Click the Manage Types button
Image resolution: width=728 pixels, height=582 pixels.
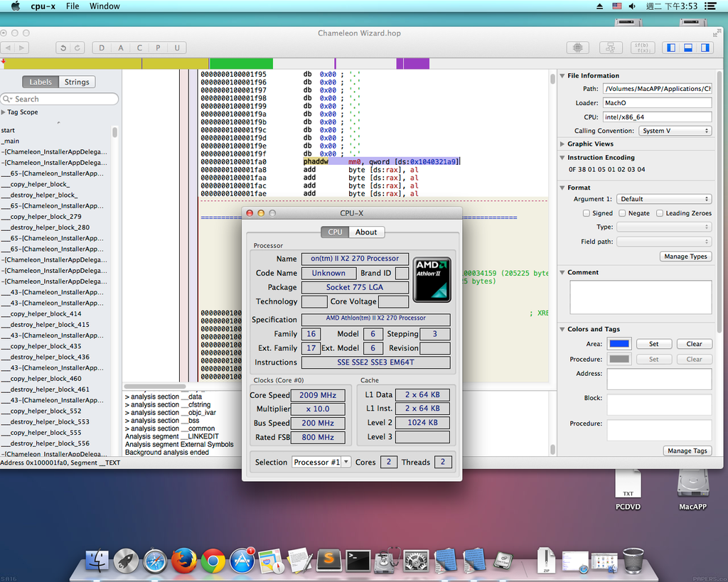point(686,257)
